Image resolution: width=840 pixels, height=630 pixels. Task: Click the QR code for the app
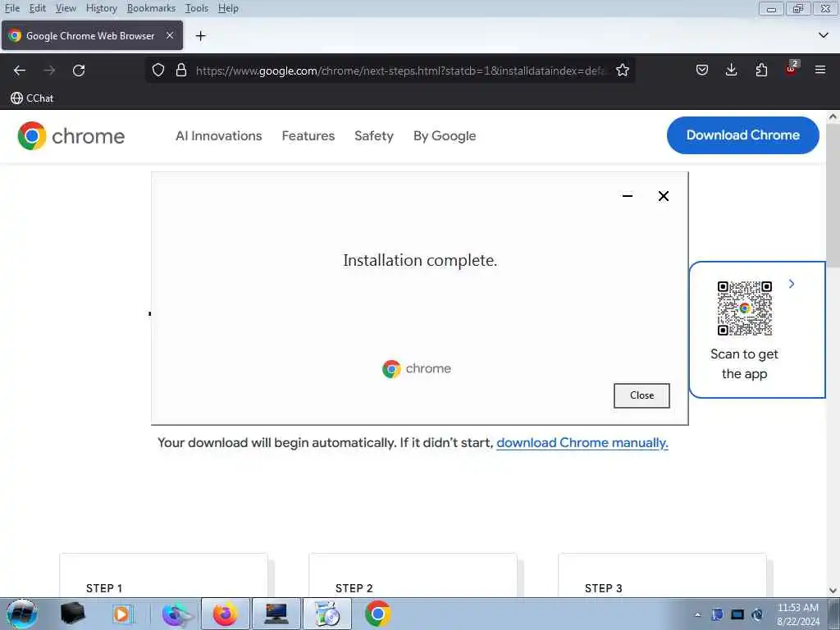pyautogui.click(x=745, y=308)
